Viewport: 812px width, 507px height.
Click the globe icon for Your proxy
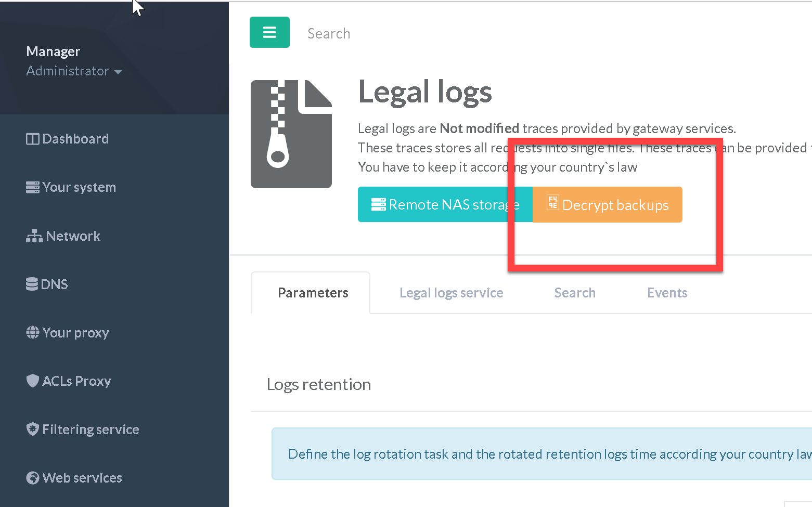pyautogui.click(x=32, y=333)
